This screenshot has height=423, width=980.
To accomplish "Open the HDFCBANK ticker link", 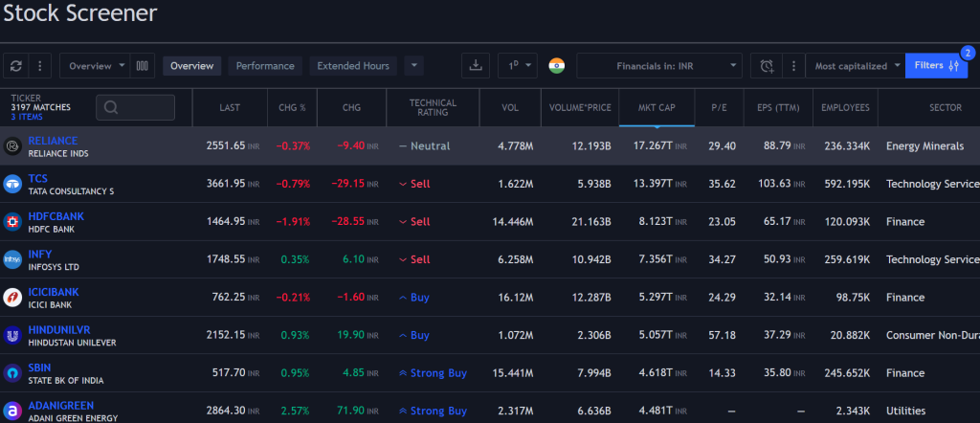I will pyautogui.click(x=56, y=216).
